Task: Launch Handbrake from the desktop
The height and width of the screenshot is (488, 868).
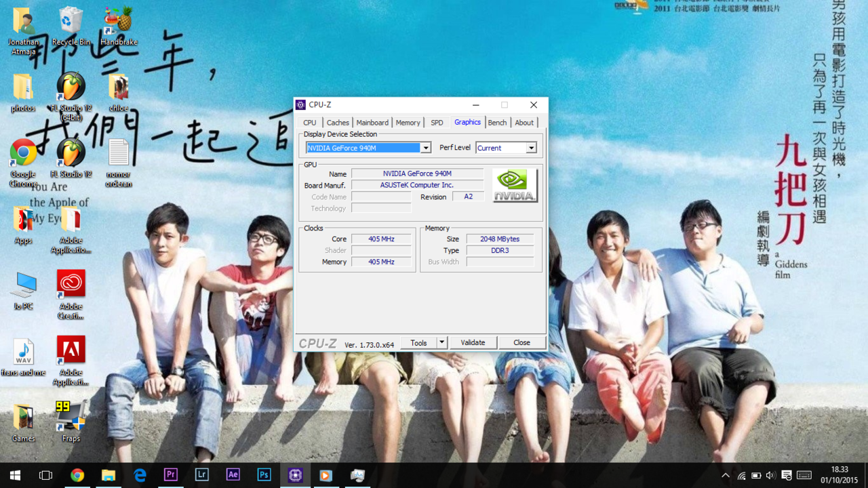Action: coord(119,27)
